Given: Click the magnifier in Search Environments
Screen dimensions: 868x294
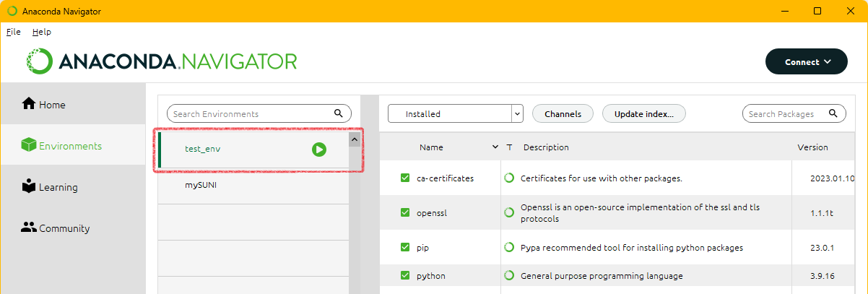Looking at the screenshot, I should (339, 113).
